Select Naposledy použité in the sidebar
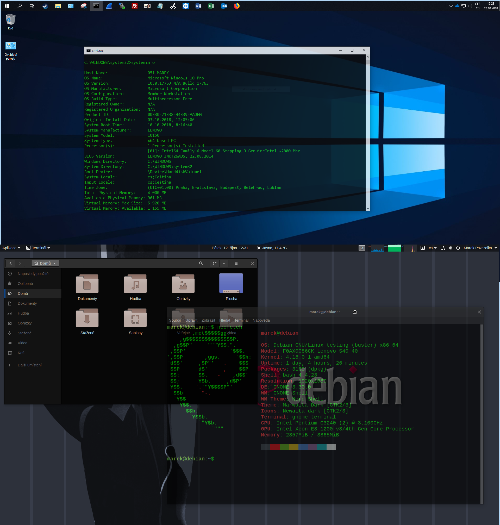This screenshot has height=525, width=500. tap(32, 274)
